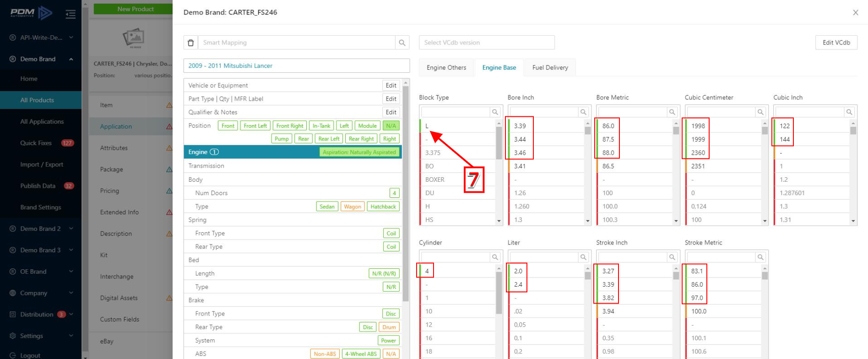Click the Cylinder filter search icon
This screenshot has width=868, height=359.
click(495, 257)
